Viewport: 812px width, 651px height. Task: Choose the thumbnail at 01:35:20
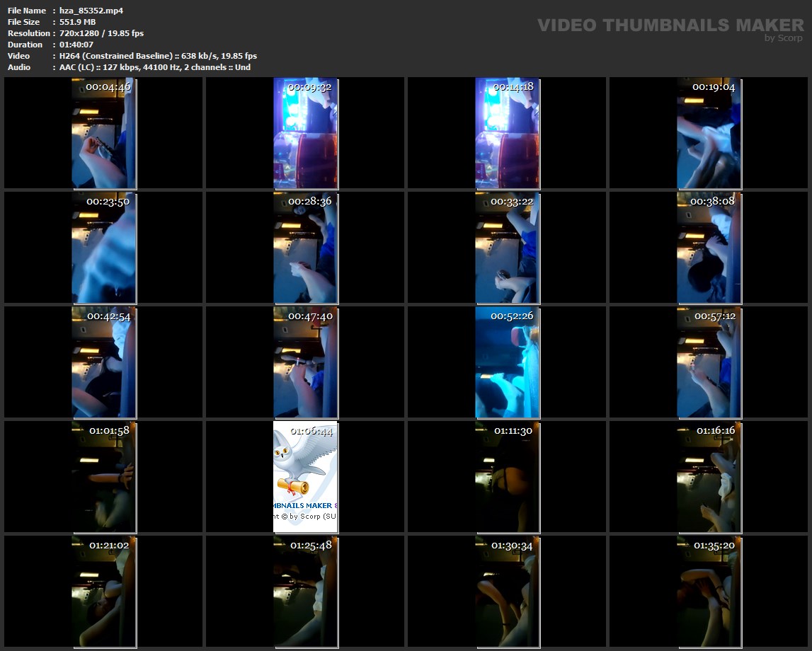click(x=709, y=592)
